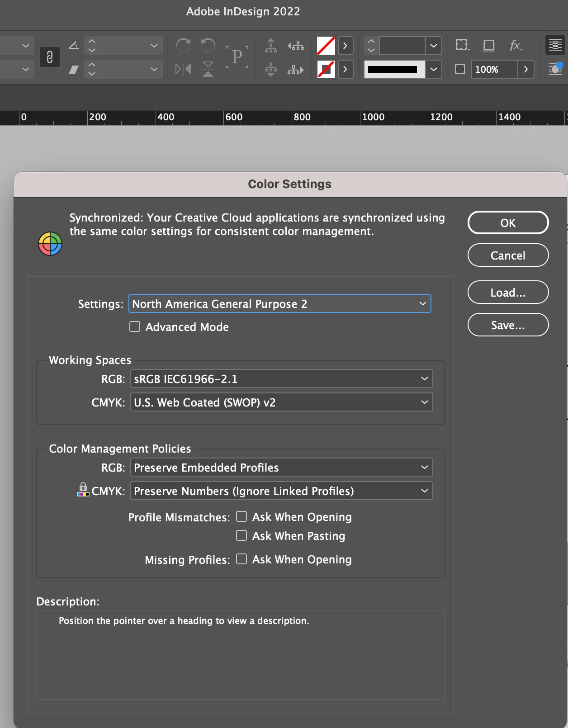Click the Flip Horizontal icon
This screenshot has height=728, width=568.
(183, 69)
